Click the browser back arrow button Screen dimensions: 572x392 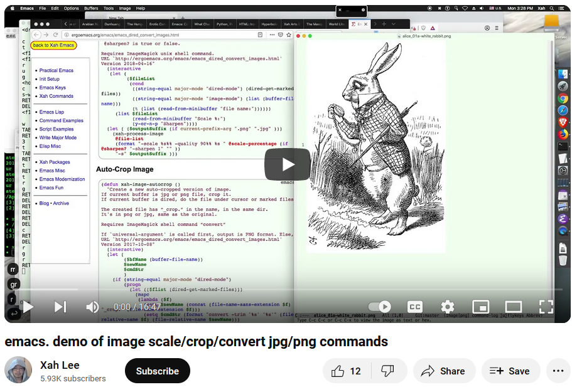tap(36, 34)
